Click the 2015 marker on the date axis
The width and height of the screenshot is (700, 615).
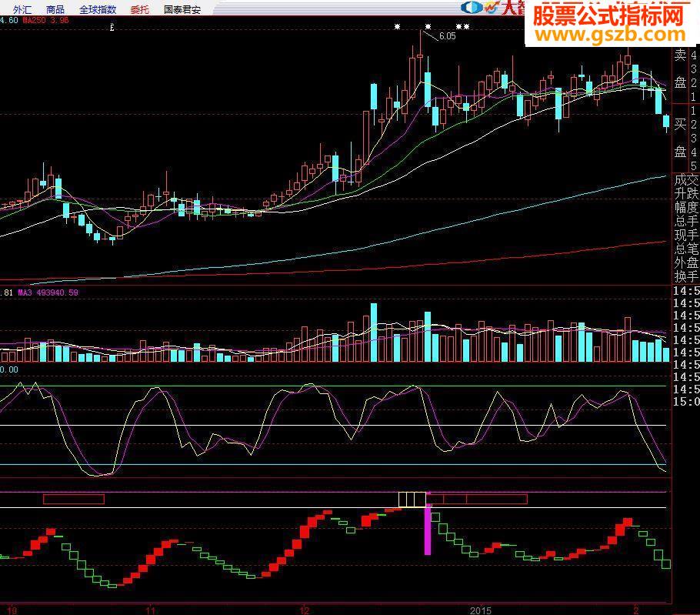coord(480,610)
